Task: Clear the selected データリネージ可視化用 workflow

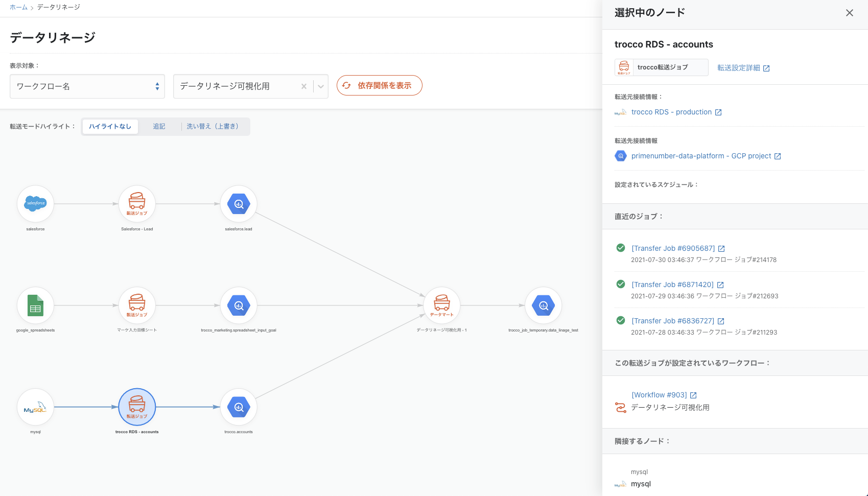Action: pyautogui.click(x=304, y=86)
